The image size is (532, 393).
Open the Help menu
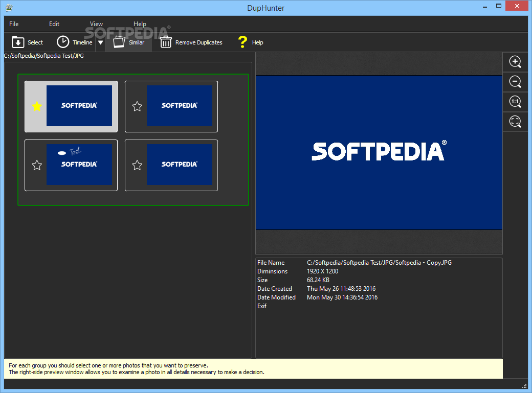[x=140, y=24]
